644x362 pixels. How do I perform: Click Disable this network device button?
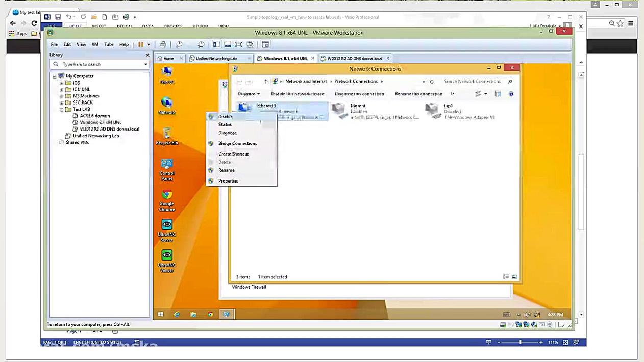pos(298,94)
